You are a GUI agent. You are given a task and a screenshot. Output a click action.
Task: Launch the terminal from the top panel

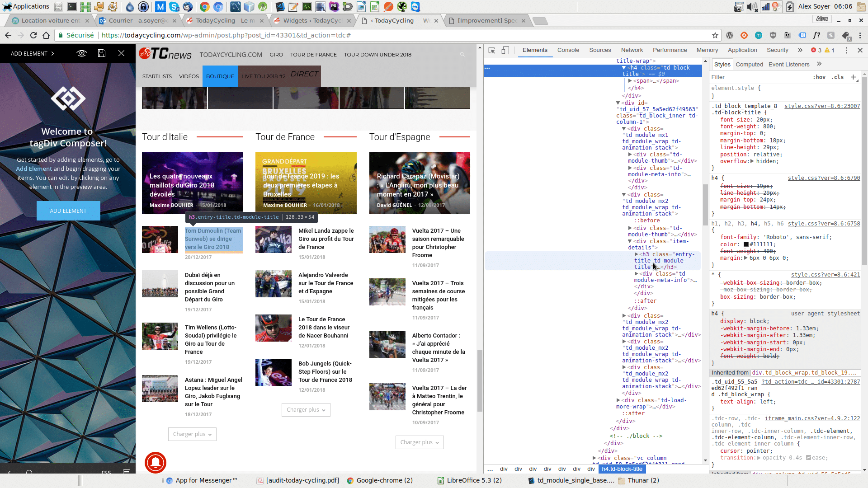point(72,6)
